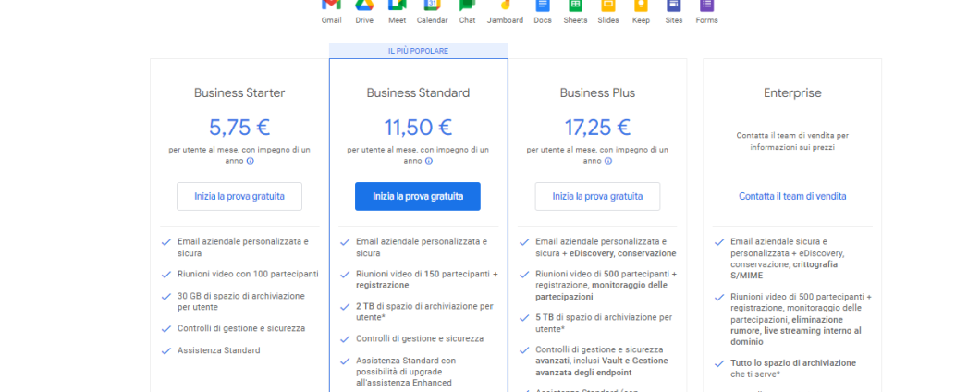Start the Business Plus free trial
The height and width of the screenshot is (392, 980).
[x=597, y=196]
